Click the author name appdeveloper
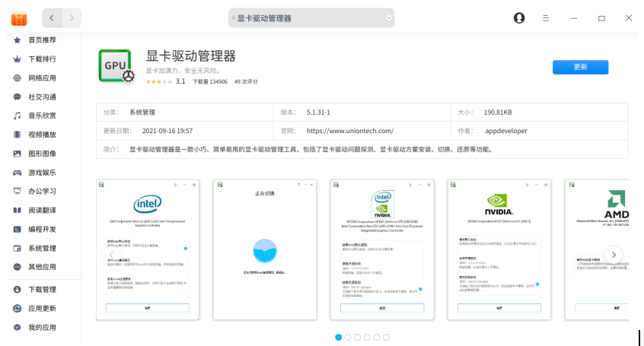 click(506, 131)
